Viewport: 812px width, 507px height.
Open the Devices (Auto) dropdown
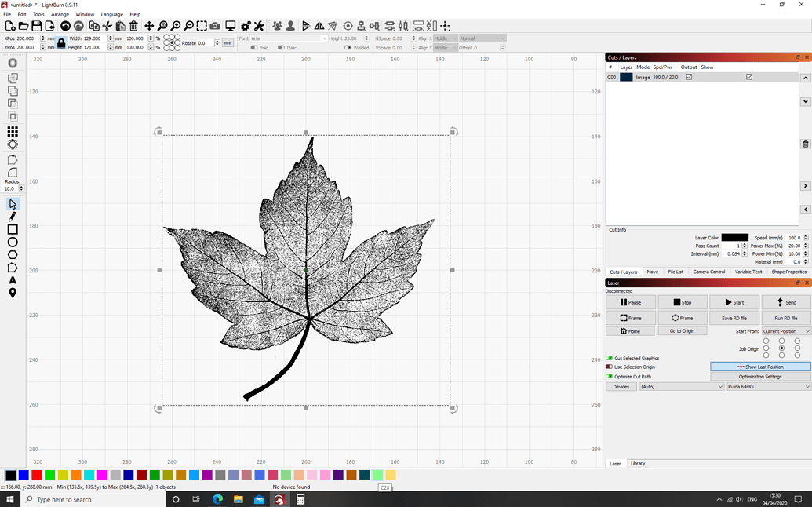680,386
